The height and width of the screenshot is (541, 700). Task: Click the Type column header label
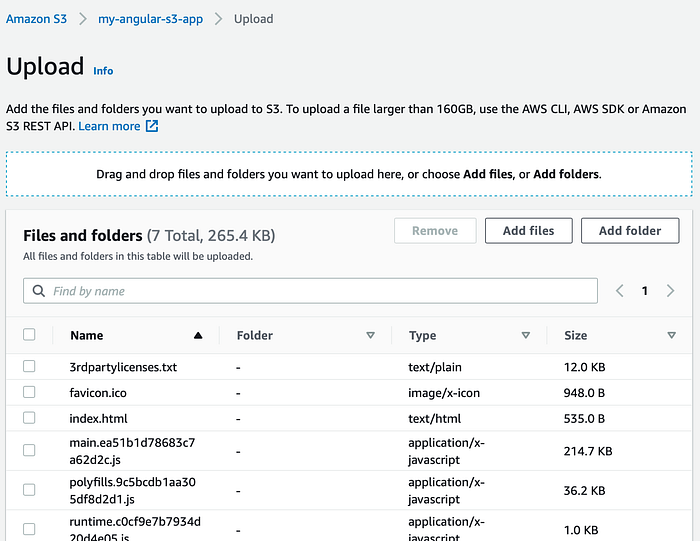tap(422, 336)
